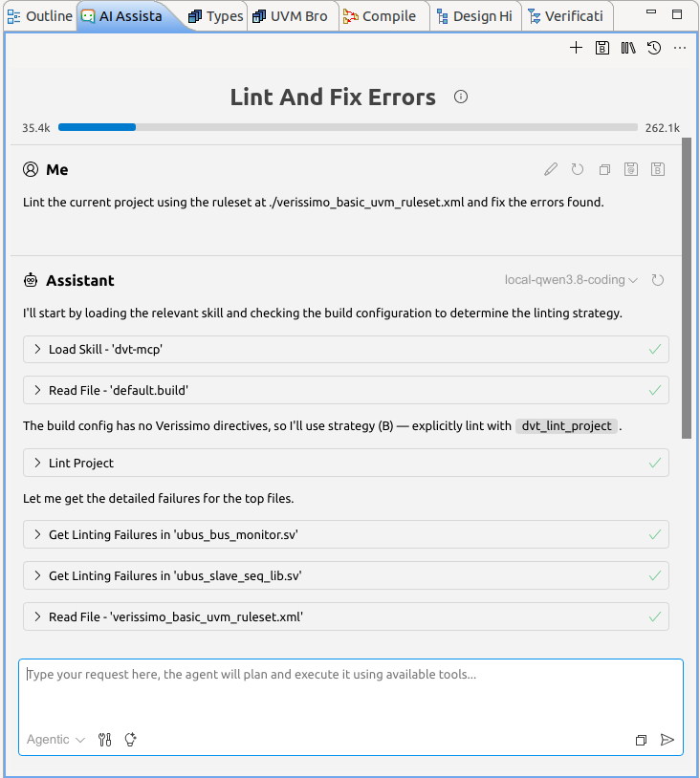The image size is (700, 778).
Task: Copy the Me message text
Action: (x=604, y=170)
